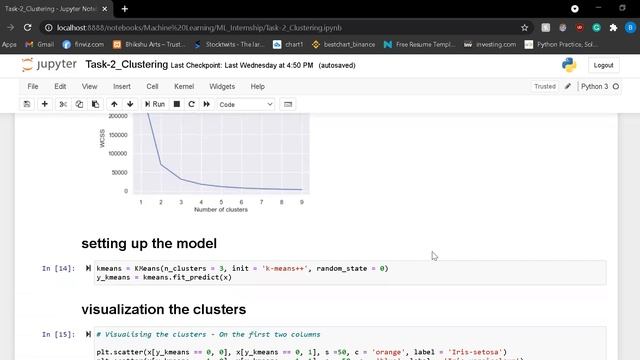Click the address bar URL
This screenshot has height=360, width=640.
[x=199, y=28]
